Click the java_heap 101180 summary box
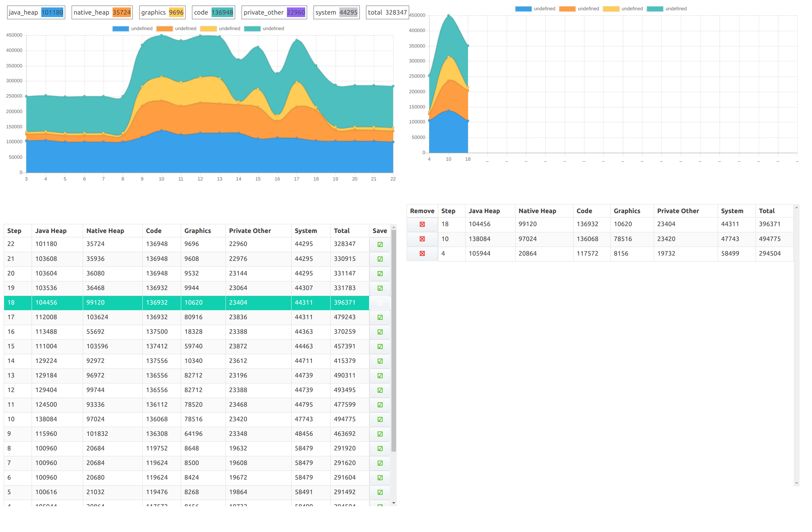 point(36,13)
